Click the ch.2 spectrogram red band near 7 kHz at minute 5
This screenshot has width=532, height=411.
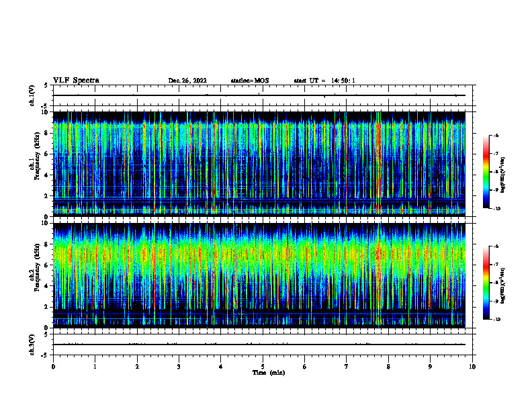pos(263,255)
